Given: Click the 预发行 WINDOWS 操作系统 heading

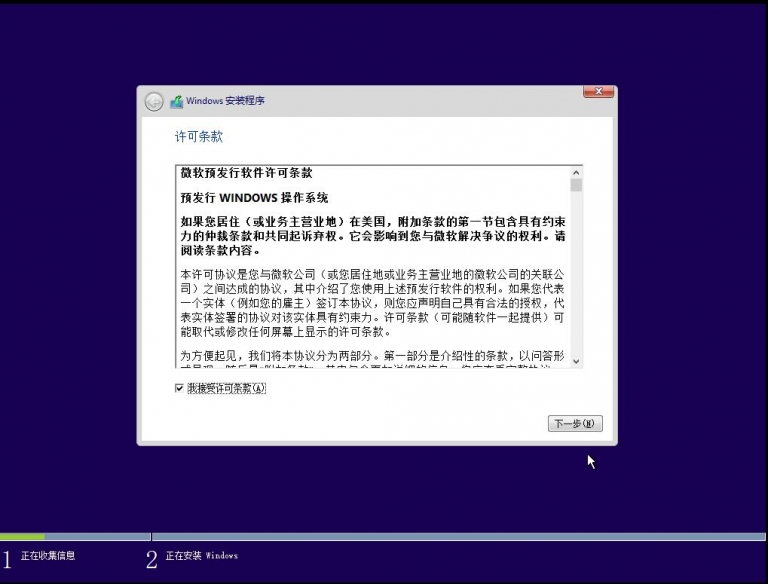Looking at the screenshot, I should coord(254,198).
